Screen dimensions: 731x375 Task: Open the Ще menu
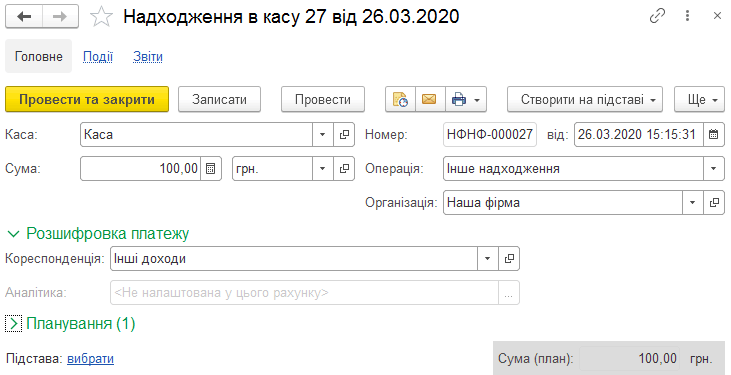coord(699,99)
